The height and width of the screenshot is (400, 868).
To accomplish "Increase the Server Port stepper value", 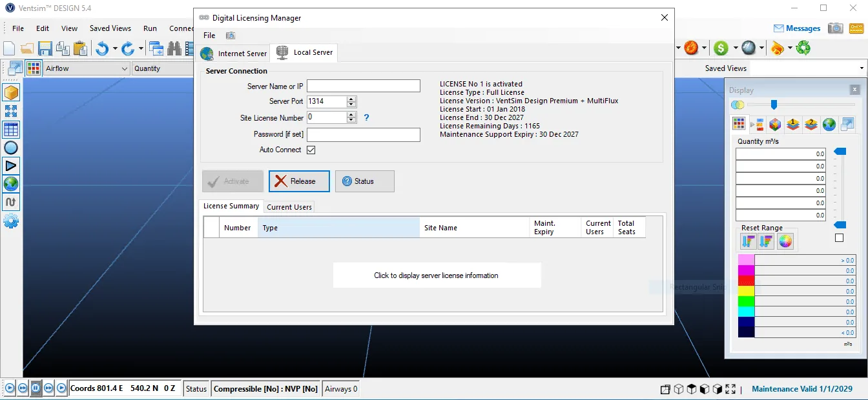I will [x=351, y=99].
